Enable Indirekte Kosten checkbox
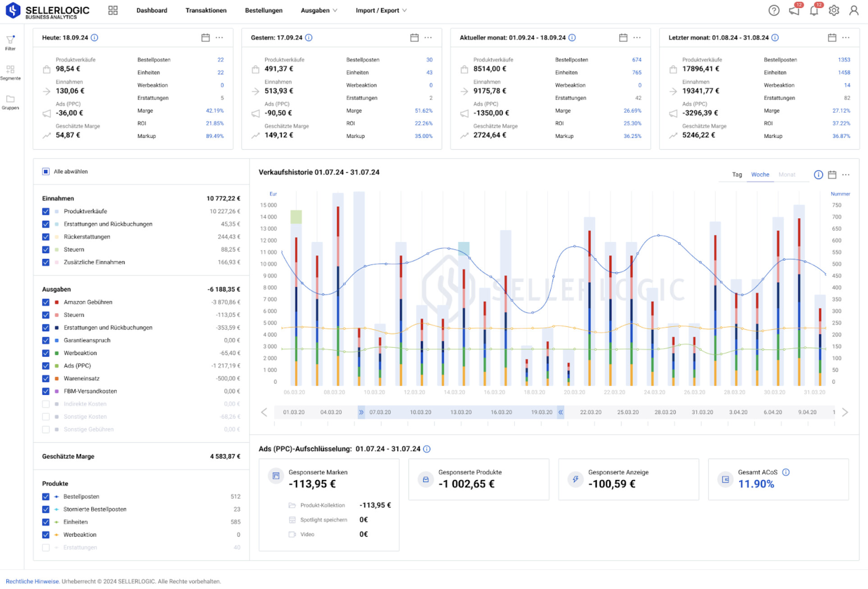The width and height of the screenshot is (868, 589). tap(46, 404)
